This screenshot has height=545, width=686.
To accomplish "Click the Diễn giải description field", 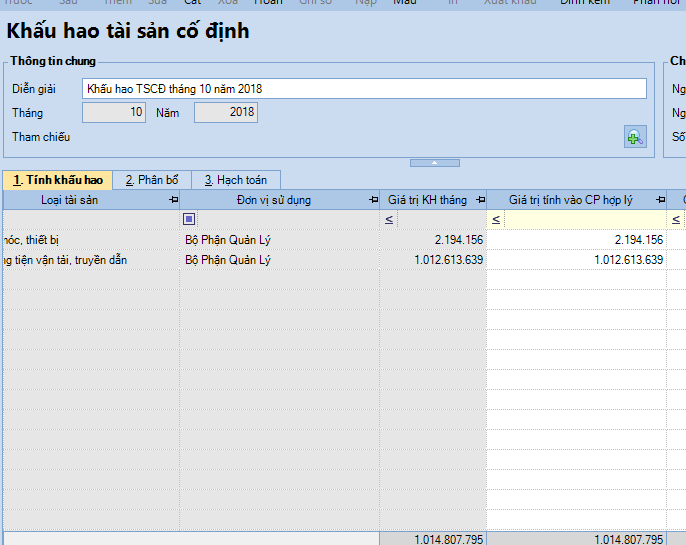I will 364,89.
